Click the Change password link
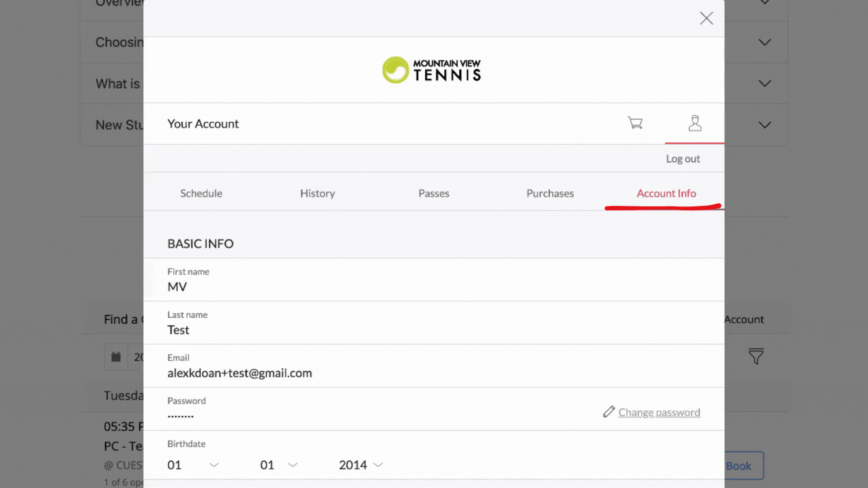The width and height of the screenshot is (868, 488). click(x=659, y=413)
